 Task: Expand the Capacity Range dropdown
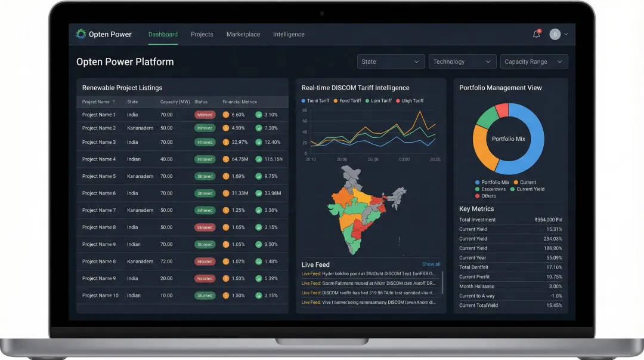coord(534,61)
